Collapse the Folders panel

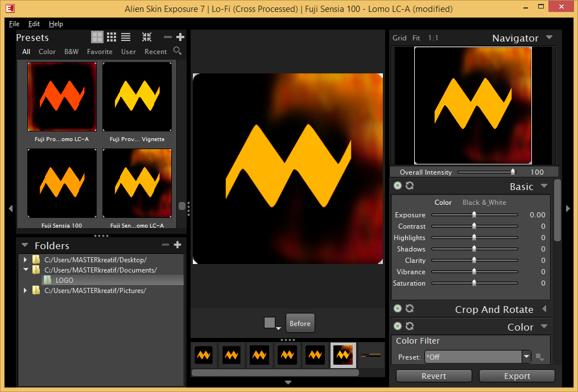[x=24, y=245]
